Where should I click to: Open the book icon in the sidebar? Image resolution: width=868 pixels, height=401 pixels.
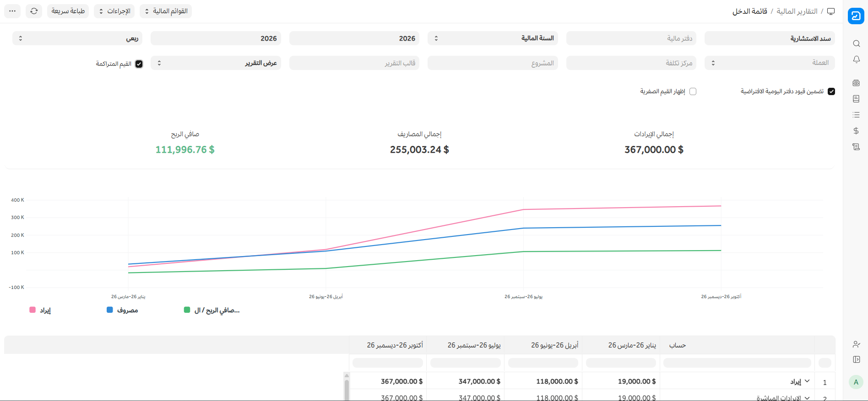click(x=856, y=99)
